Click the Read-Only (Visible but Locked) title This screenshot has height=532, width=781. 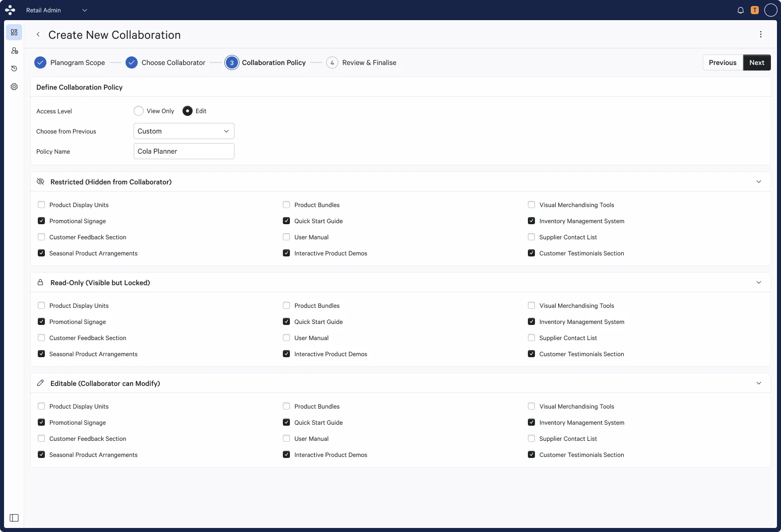pos(100,283)
